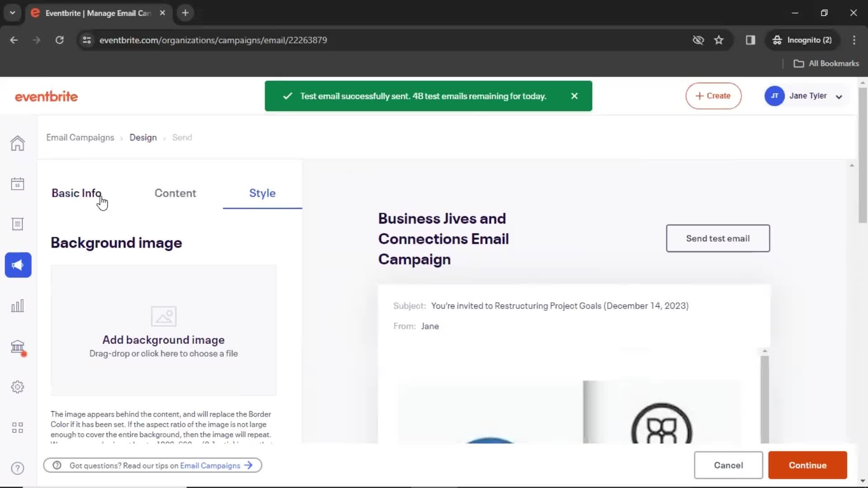Open Chrome three-dot menu
Screen dimensions: 868x488
click(x=854, y=40)
